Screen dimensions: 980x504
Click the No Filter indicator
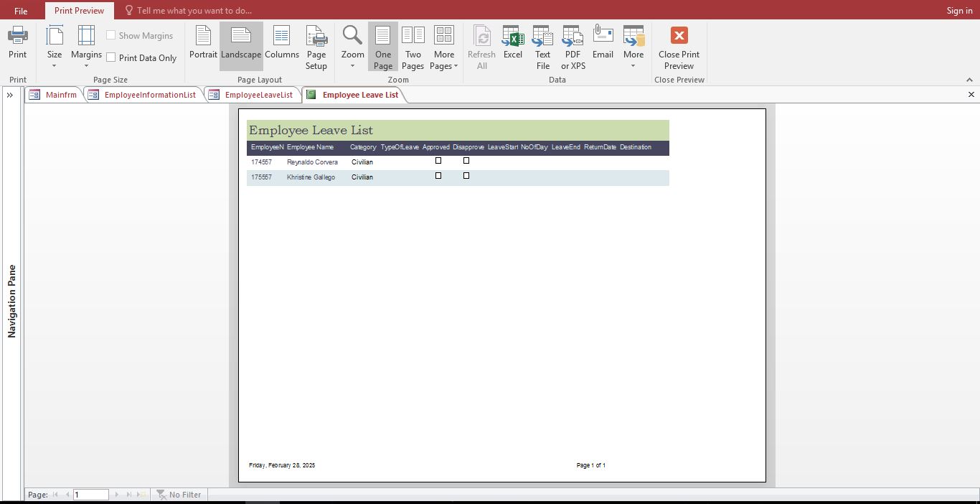[x=179, y=495]
